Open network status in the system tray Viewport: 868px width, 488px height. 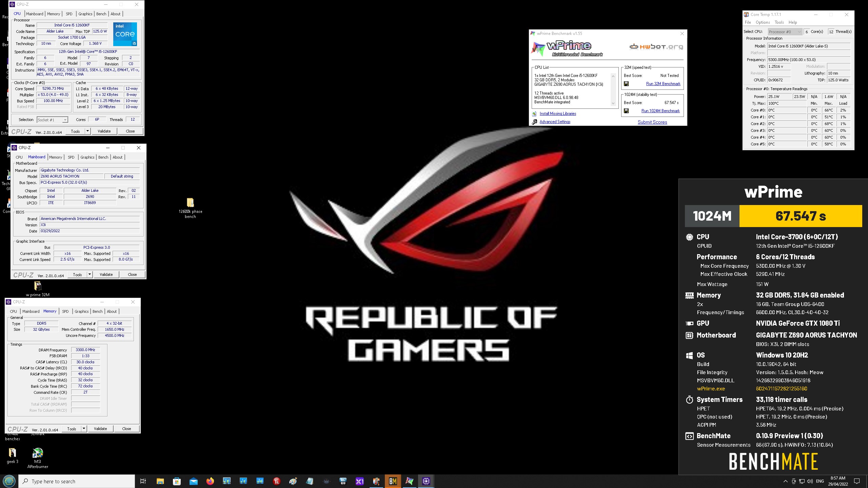point(802,481)
